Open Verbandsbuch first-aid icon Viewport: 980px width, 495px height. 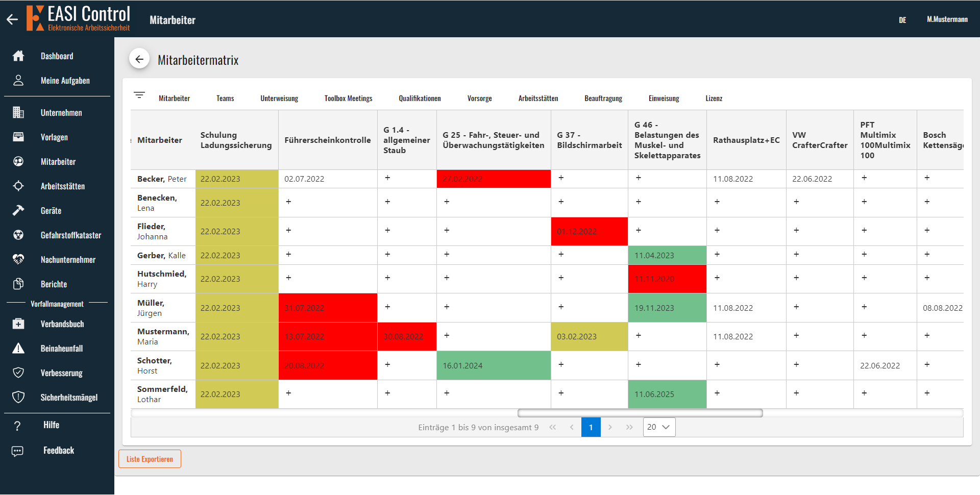tap(18, 324)
